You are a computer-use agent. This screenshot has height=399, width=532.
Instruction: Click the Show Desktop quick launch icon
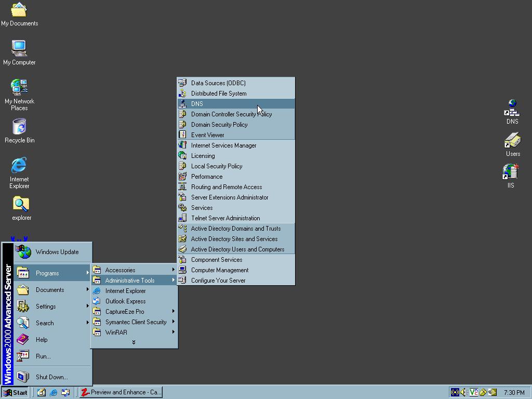point(42,393)
